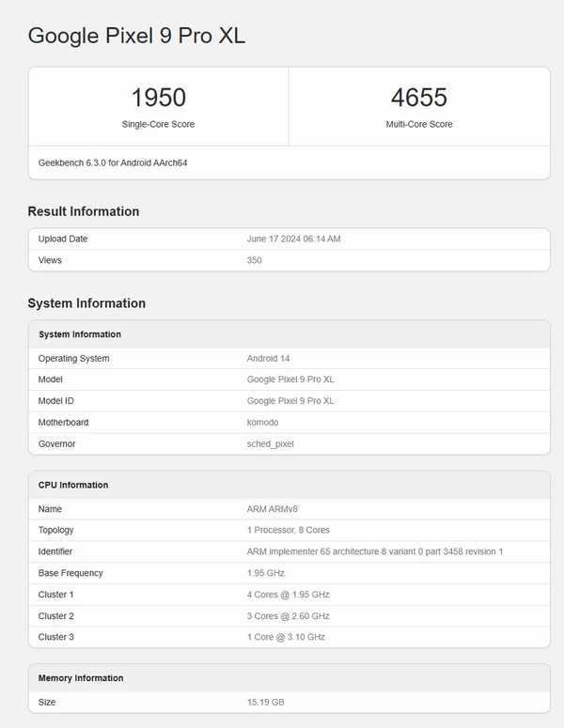Click the Identifier label
This screenshot has width=564, height=728.
tap(55, 551)
